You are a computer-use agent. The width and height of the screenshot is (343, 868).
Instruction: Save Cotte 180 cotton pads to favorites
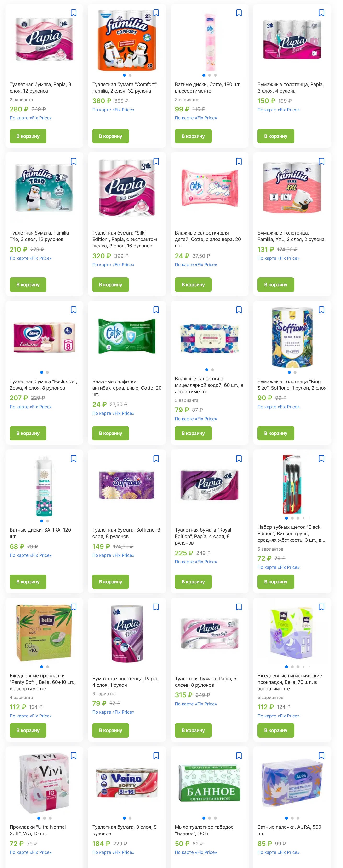point(239,13)
